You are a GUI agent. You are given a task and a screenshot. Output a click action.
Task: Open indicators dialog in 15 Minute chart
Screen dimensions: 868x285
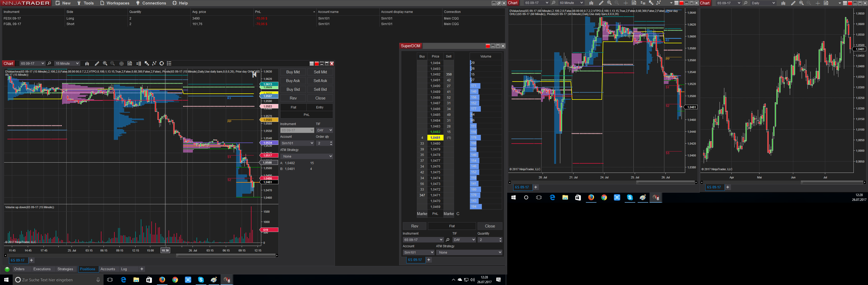coord(147,64)
